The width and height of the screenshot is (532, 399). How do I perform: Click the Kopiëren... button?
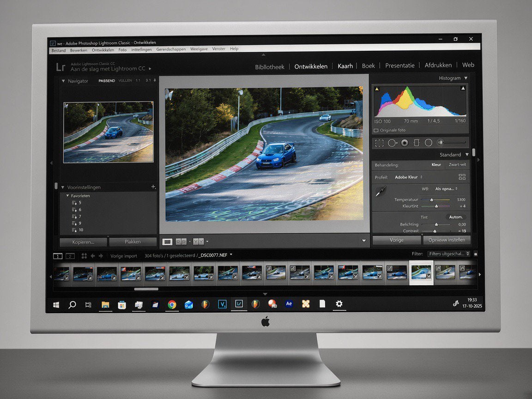pos(83,242)
